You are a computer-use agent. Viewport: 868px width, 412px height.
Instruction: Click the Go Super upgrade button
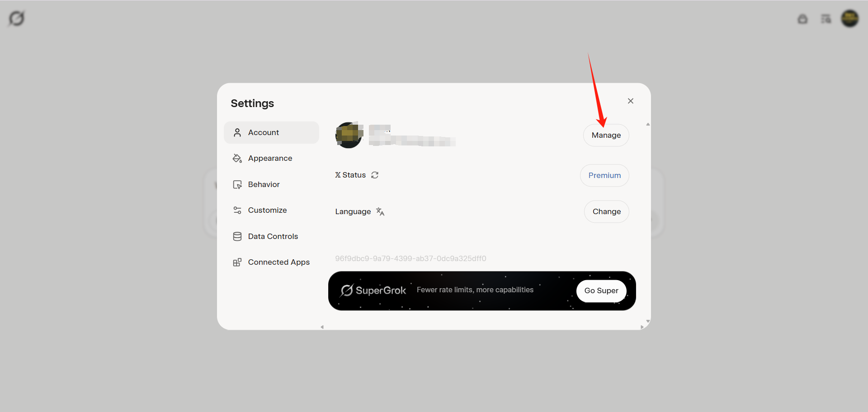tap(601, 290)
